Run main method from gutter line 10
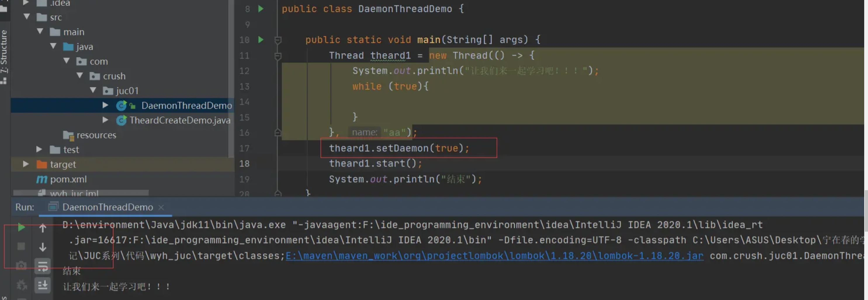Screen dimensions: 868x300 click(261, 40)
